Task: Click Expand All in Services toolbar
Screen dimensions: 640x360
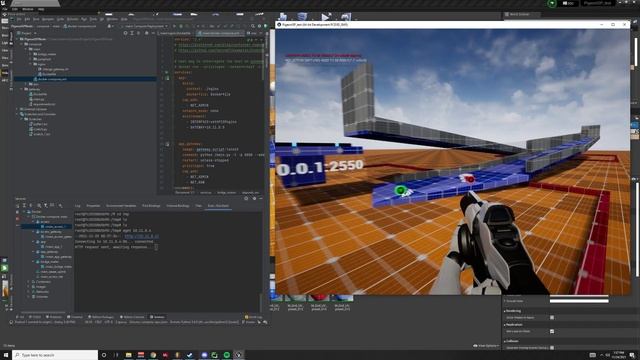Action: (x=24, y=205)
